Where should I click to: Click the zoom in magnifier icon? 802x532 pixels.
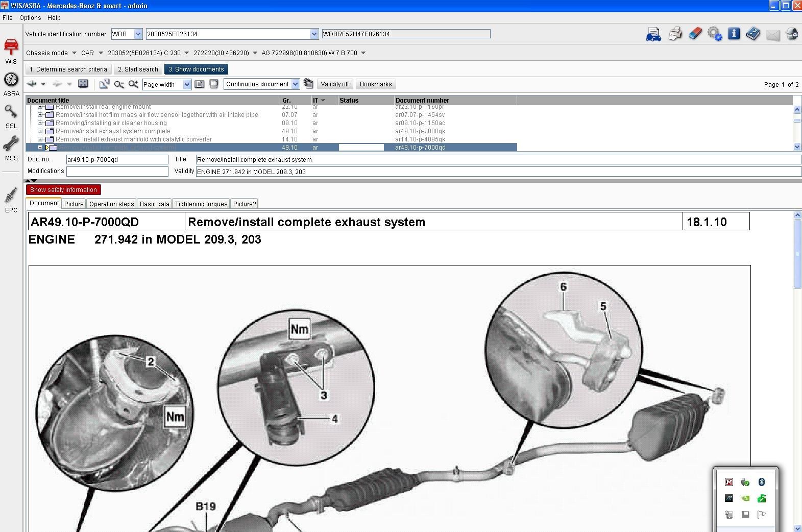(x=133, y=84)
